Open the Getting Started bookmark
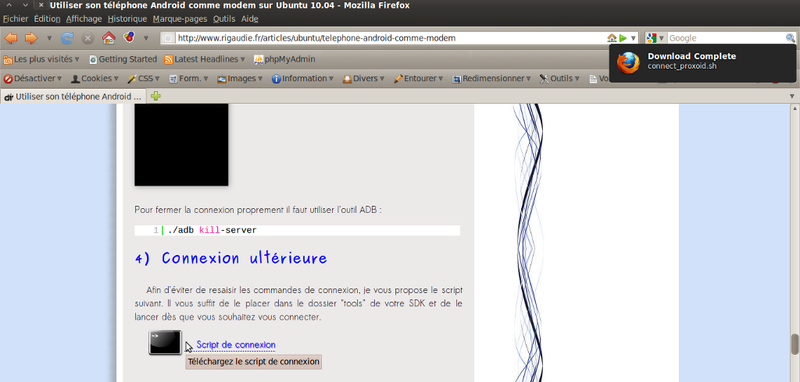Viewport: 800px width, 382px height. click(x=123, y=59)
